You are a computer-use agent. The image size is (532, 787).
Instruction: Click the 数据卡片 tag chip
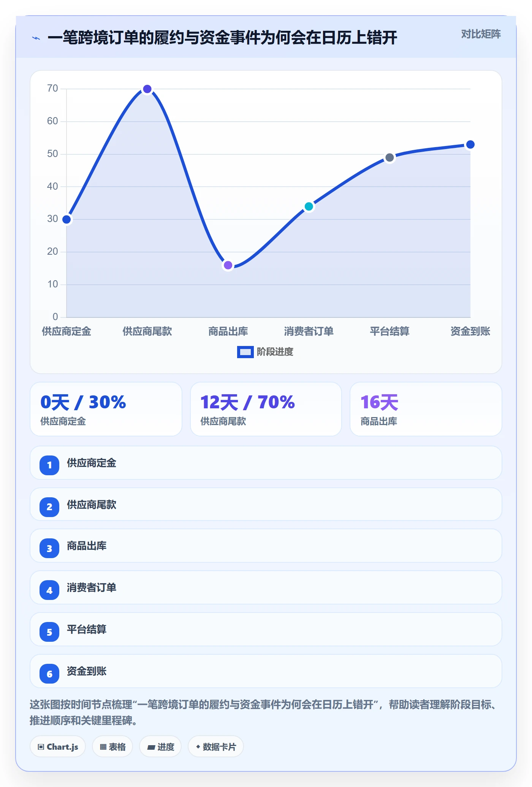(216, 747)
